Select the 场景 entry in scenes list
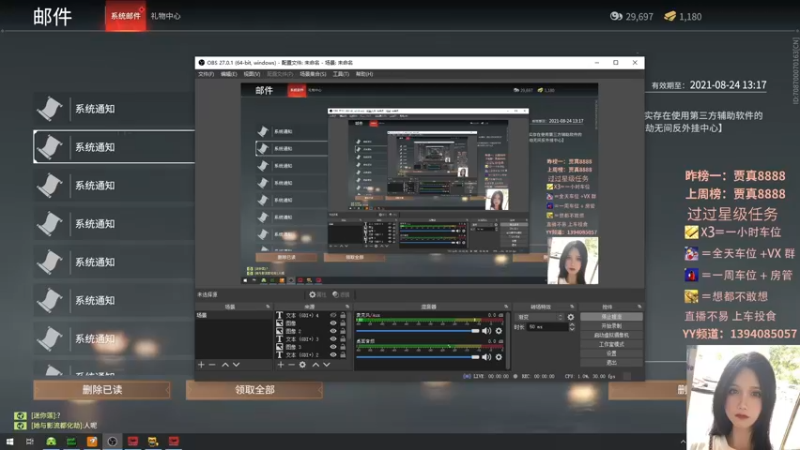The height and width of the screenshot is (450, 800). (x=234, y=315)
